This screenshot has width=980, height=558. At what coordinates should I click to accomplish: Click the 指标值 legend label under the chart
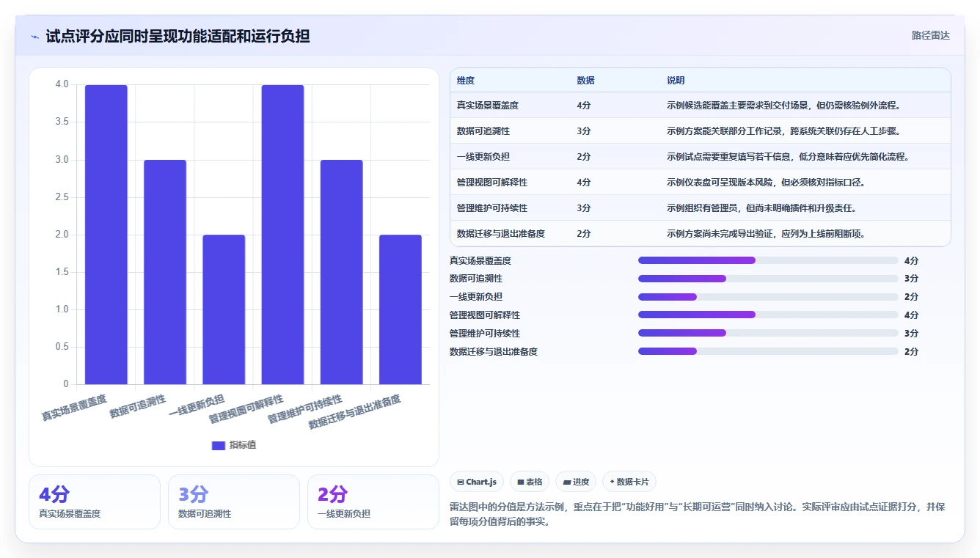click(x=243, y=445)
